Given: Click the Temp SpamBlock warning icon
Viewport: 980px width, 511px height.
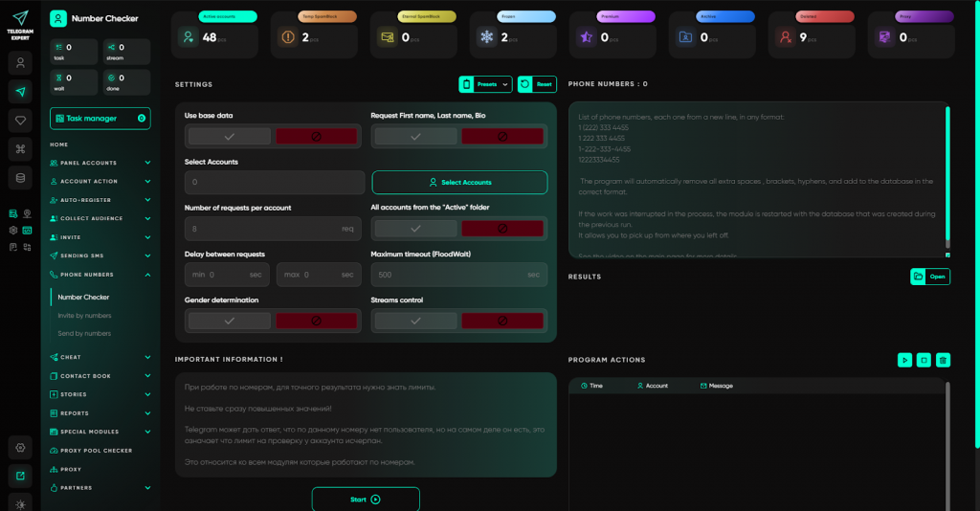Looking at the screenshot, I should click(x=288, y=37).
